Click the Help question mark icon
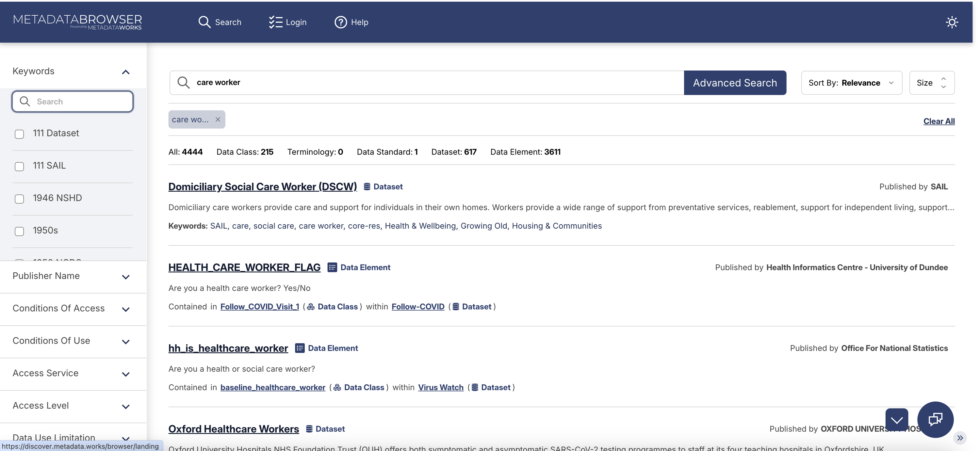The image size is (980, 451). coord(340,22)
